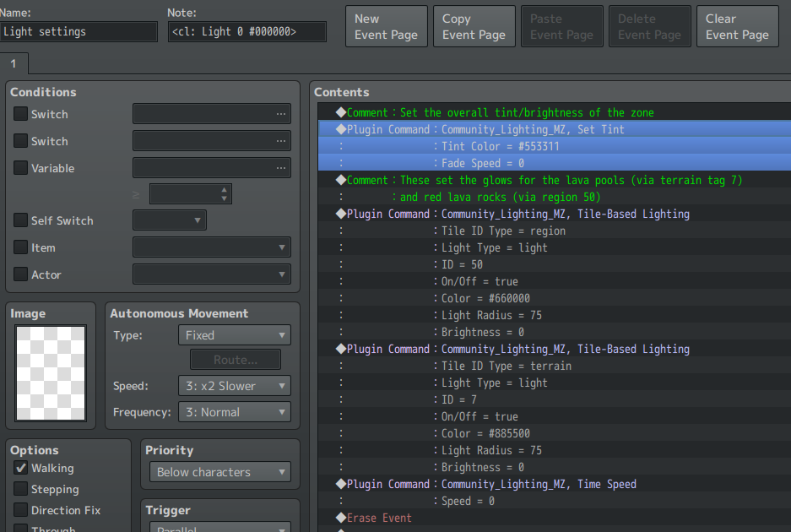Select the Tile ID Type = region line
Screen dimensions: 791x532
tap(555, 231)
